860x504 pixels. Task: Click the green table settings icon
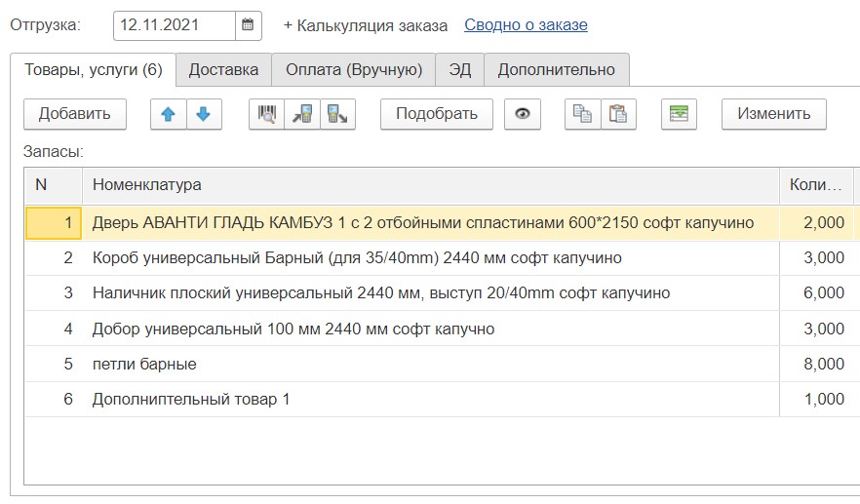(x=679, y=114)
